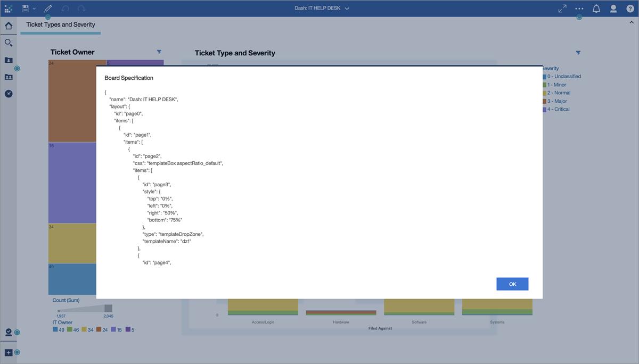
Task: Open My content in the sidebar
Action: [8, 60]
